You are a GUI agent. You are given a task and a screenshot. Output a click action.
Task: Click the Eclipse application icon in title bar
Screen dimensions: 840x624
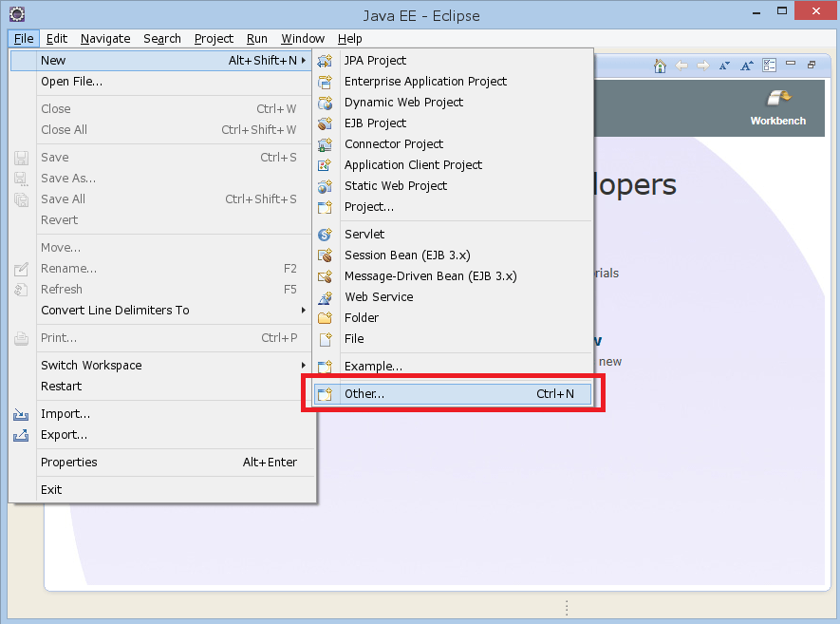[x=17, y=14]
